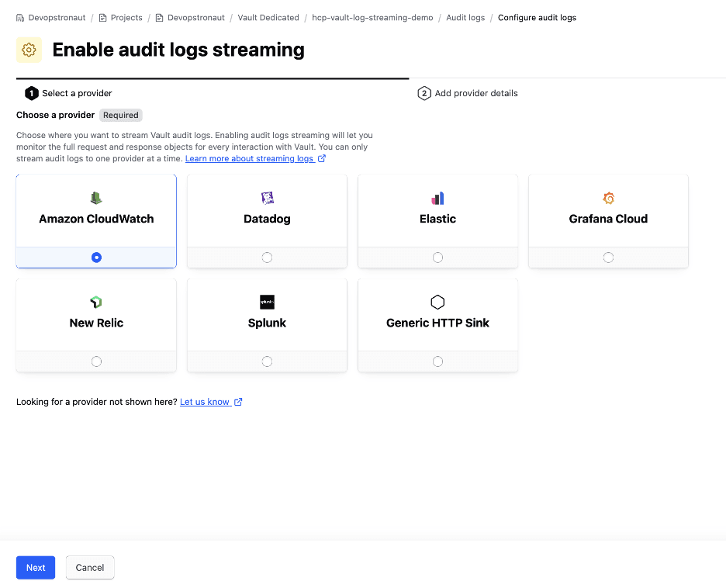Select the Generic HTTP Sink radio button
The image size is (726, 588).
(x=437, y=361)
